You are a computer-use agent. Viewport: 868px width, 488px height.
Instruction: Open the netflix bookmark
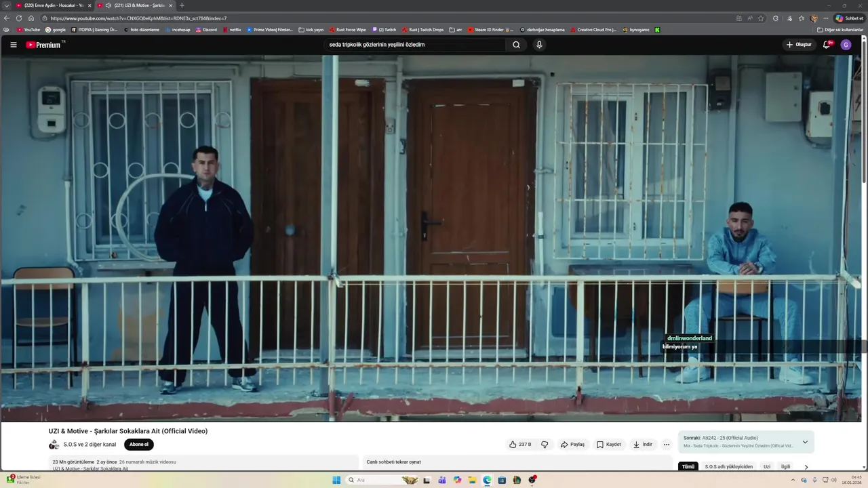coord(231,30)
